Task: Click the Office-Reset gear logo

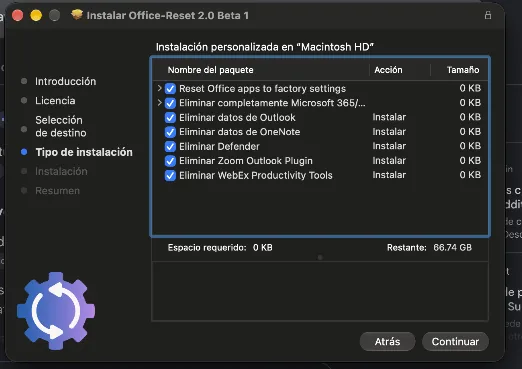Action: click(56, 311)
